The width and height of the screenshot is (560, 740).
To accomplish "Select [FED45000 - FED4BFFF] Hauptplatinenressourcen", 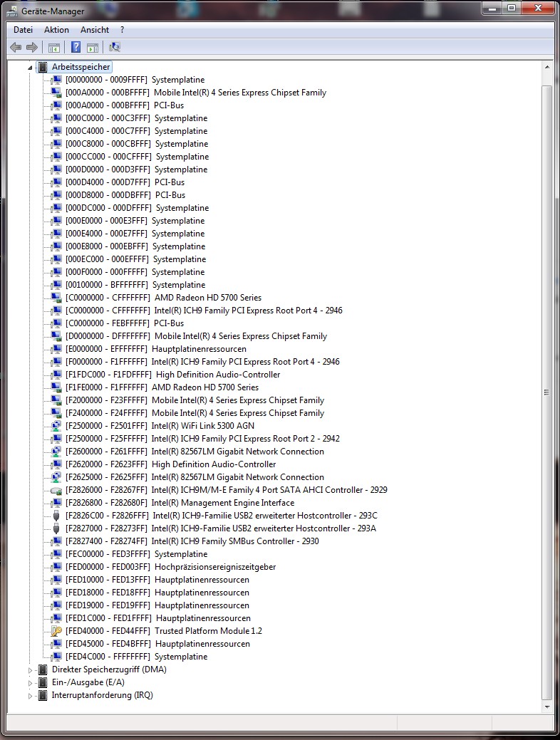I will [x=157, y=644].
